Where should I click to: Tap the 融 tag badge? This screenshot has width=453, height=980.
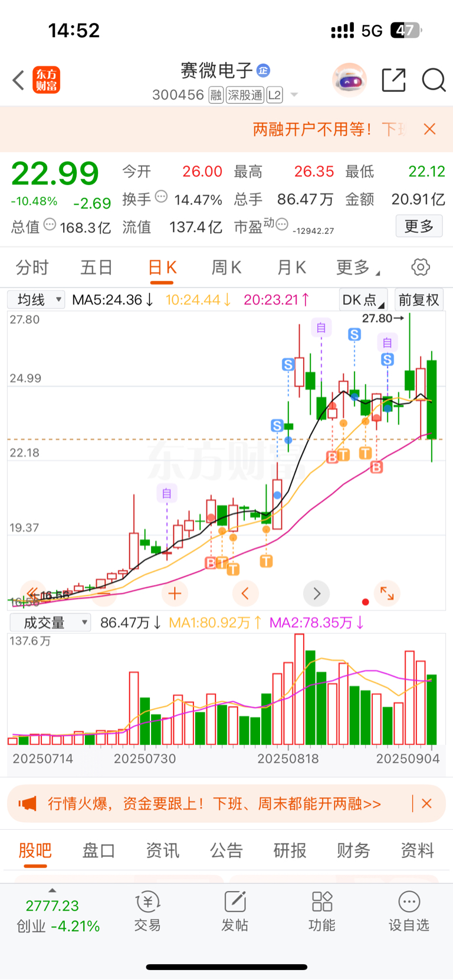point(216,95)
